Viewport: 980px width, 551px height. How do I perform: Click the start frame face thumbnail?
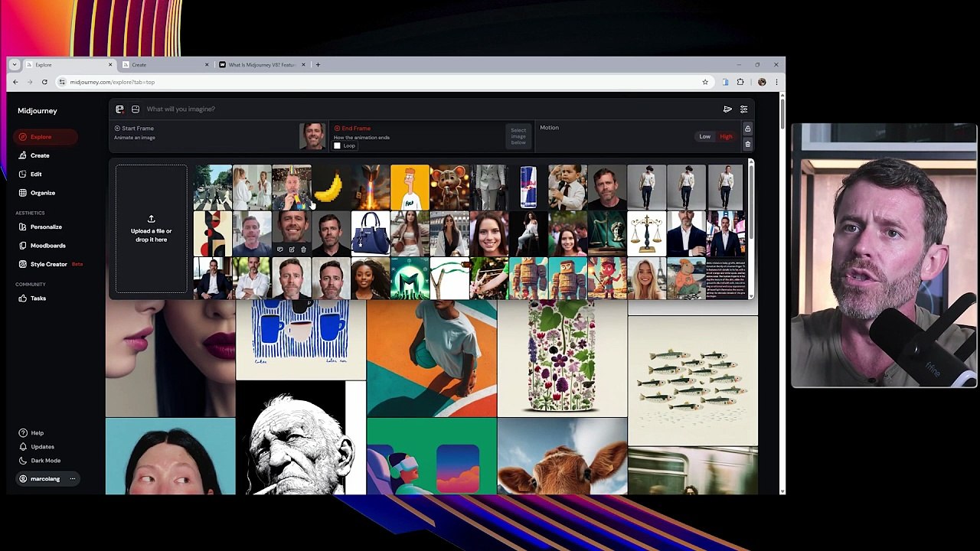312,136
